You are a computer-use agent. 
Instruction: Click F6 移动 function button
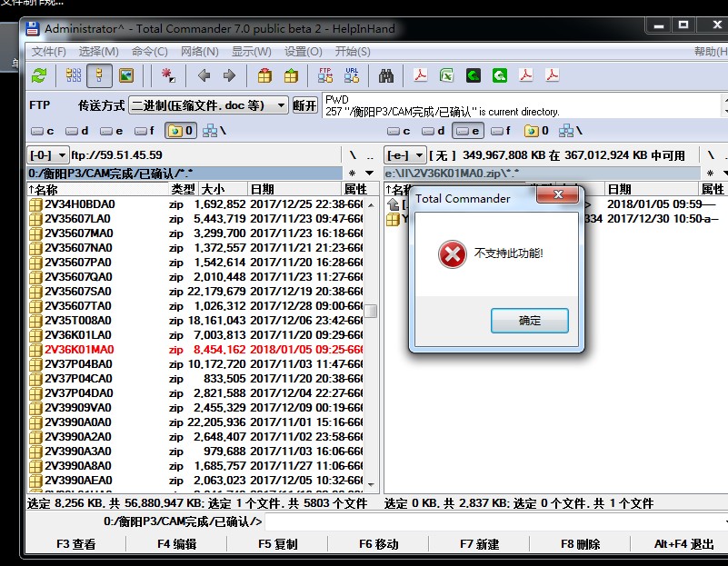(378, 543)
